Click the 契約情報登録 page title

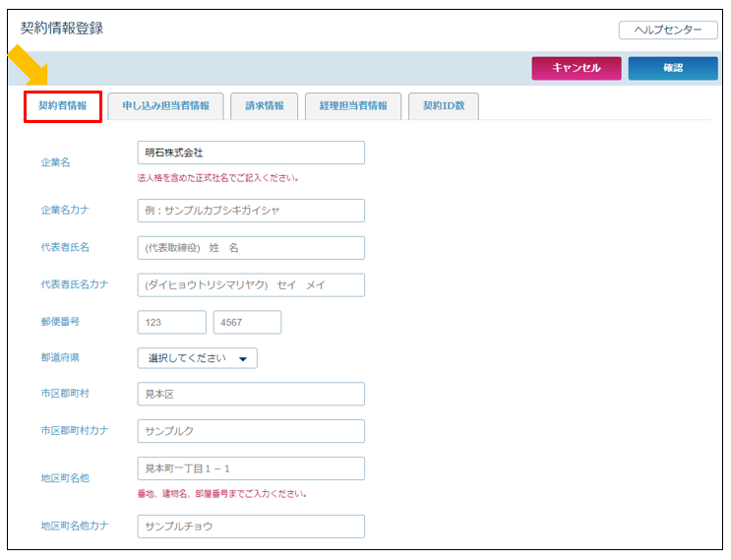(62, 29)
